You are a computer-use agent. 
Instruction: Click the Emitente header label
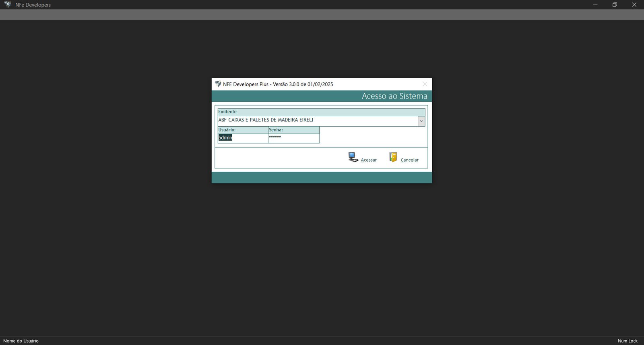[227, 112]
